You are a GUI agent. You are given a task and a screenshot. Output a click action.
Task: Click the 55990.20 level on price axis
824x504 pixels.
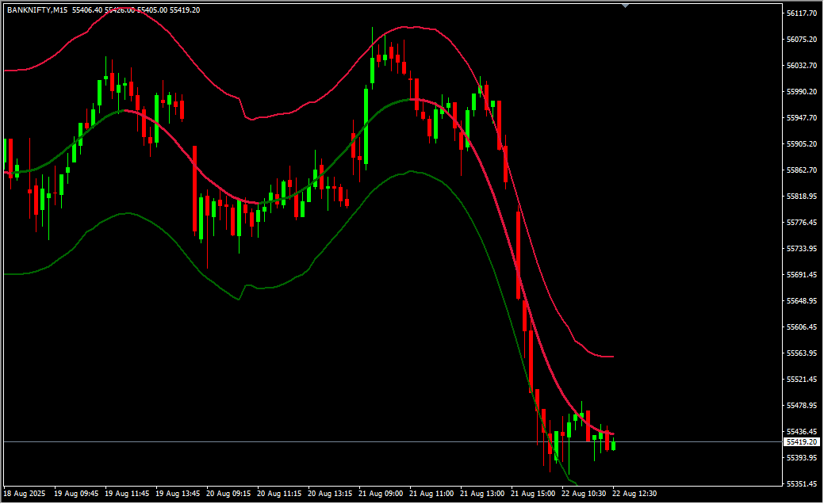(x=801, y=92)
